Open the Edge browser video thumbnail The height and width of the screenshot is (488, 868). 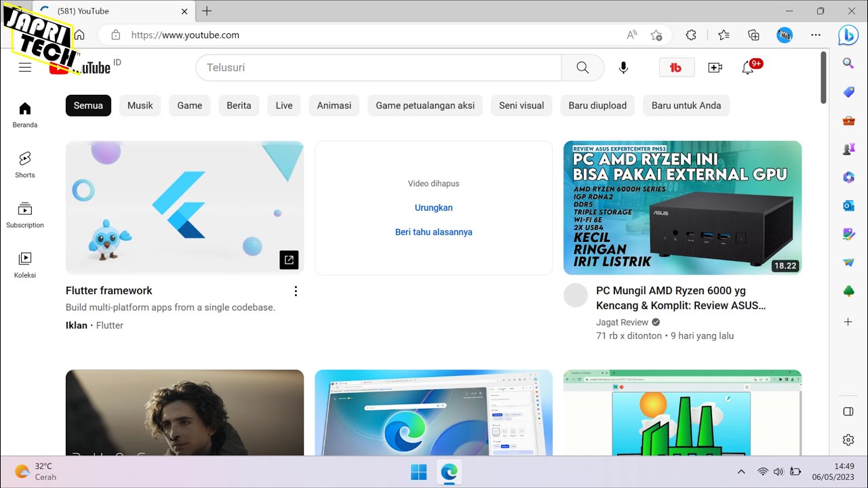click(434, 412)
